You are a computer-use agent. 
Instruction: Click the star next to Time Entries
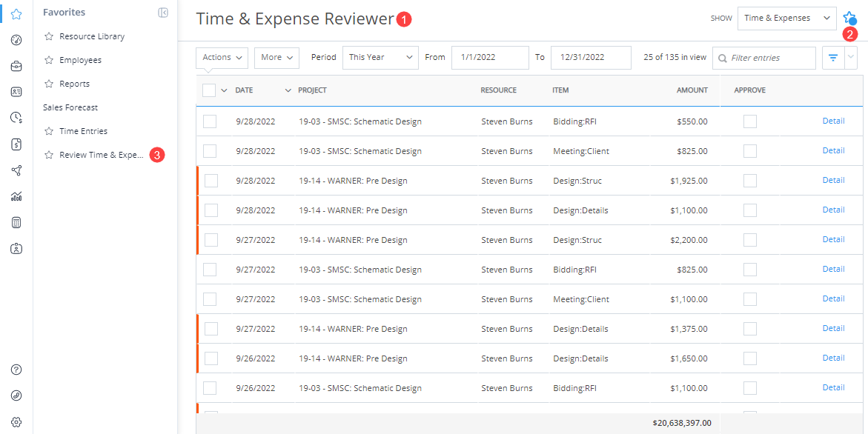[x=49, y=132]
